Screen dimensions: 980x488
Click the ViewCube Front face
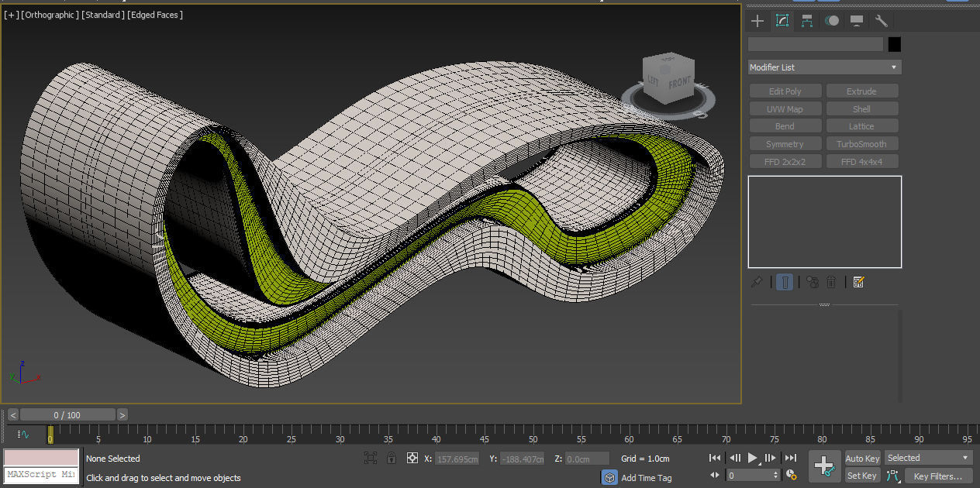[x=679, y=81]
